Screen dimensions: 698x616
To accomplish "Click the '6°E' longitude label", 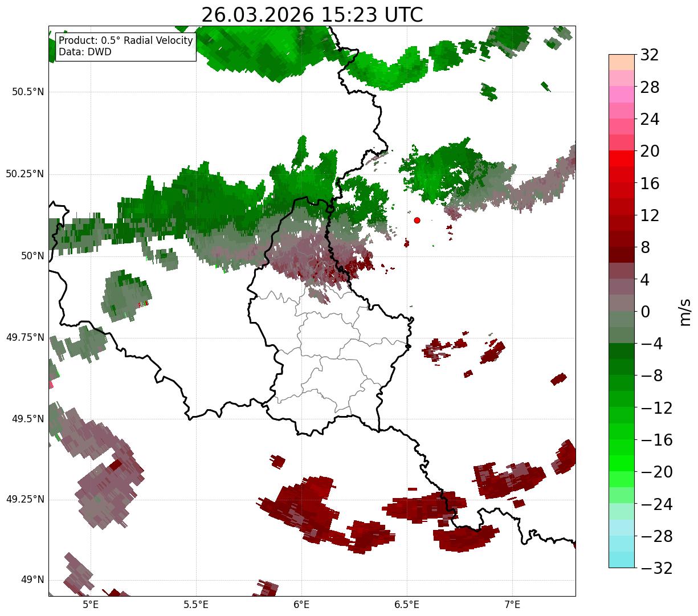I will coord(301,605).
